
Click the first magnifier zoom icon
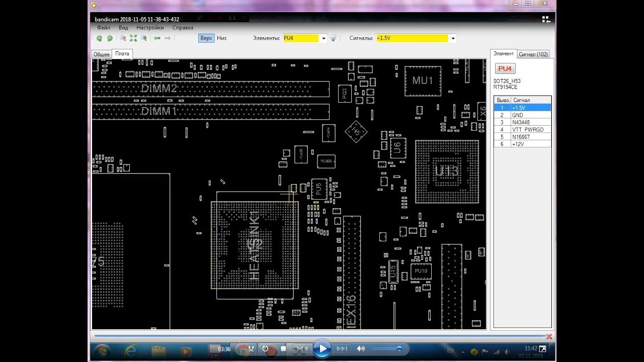pos(123,38)
